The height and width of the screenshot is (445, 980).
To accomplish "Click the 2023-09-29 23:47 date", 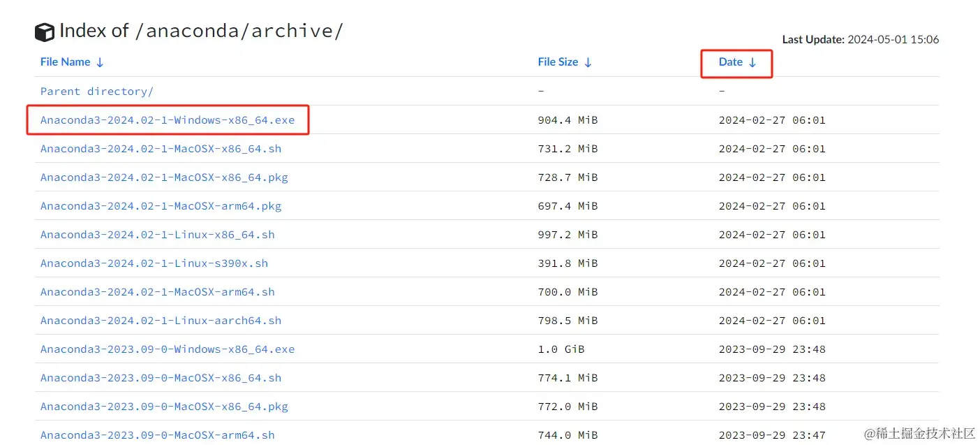I will click(772, 435).
